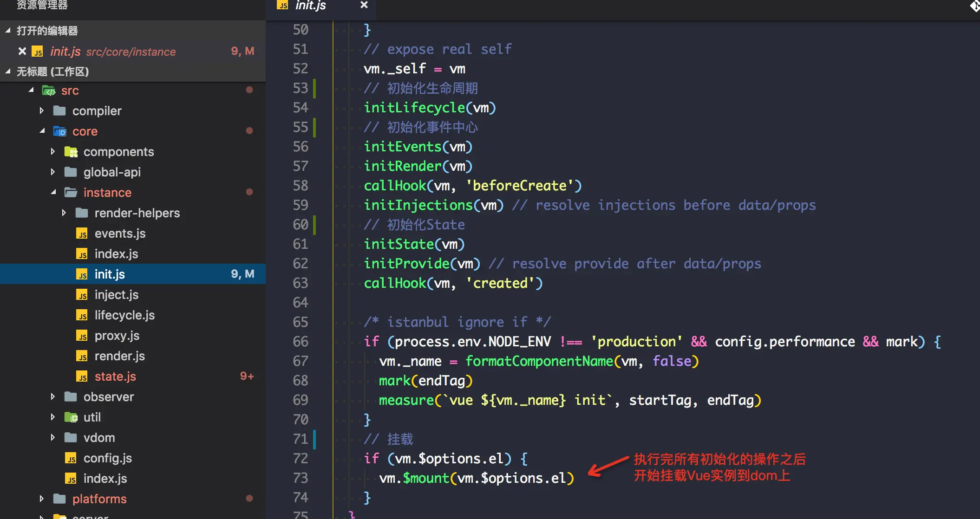This screenshot has width=980, height=519.
Task: Click the util folder icon
Action: coord(71,417)
